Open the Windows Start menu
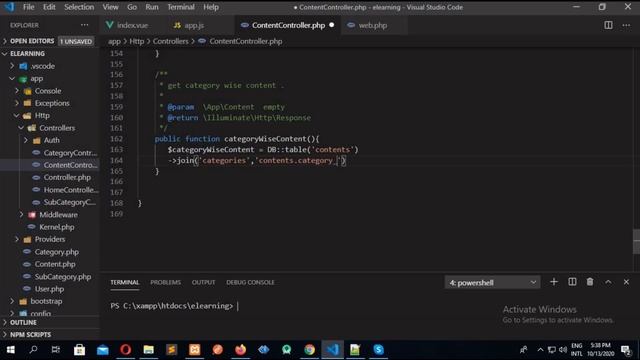This screenshot has height=360, width=640. coord(11,350)
